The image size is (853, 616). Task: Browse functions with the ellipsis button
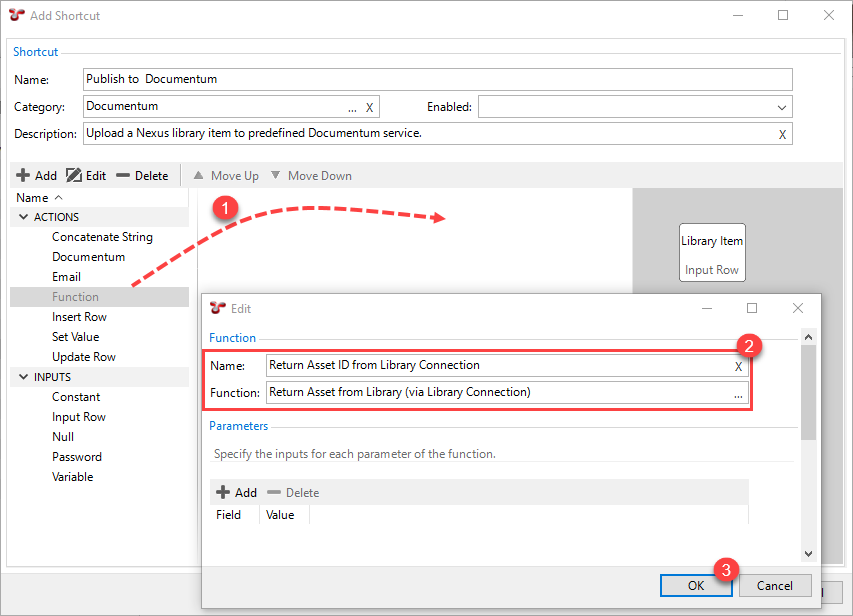[738, 393]
